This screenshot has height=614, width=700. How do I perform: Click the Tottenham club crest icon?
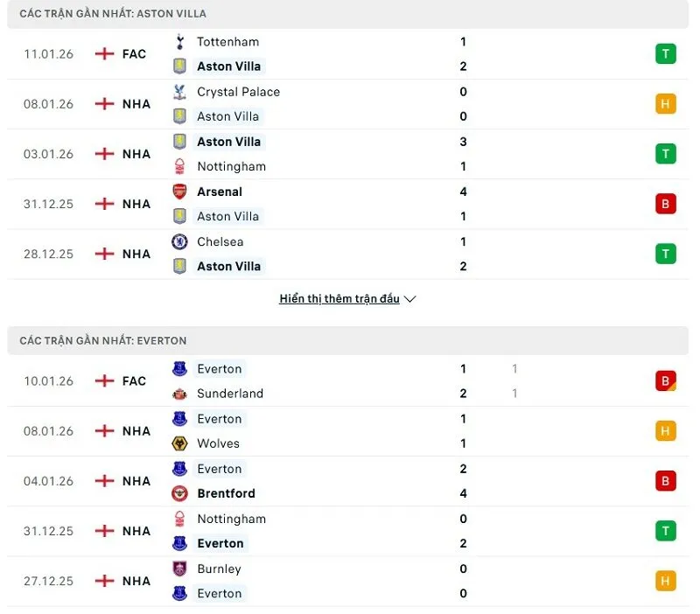pos(180,41)
